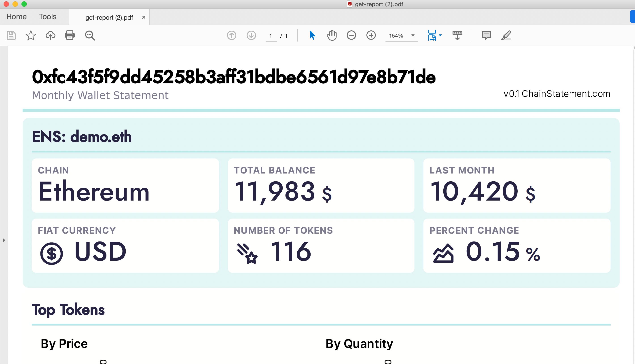Click the current page number field
This screenshot has height=364, width=635.
click(271, 36)
